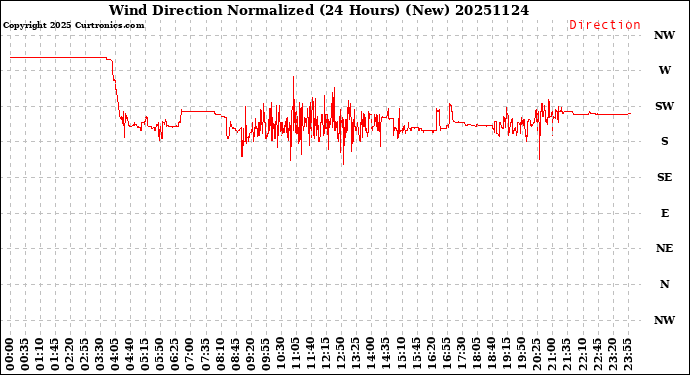Click the '20:25' time axis label
This screenshot has width=690, height=375.
tap(536, 355)
